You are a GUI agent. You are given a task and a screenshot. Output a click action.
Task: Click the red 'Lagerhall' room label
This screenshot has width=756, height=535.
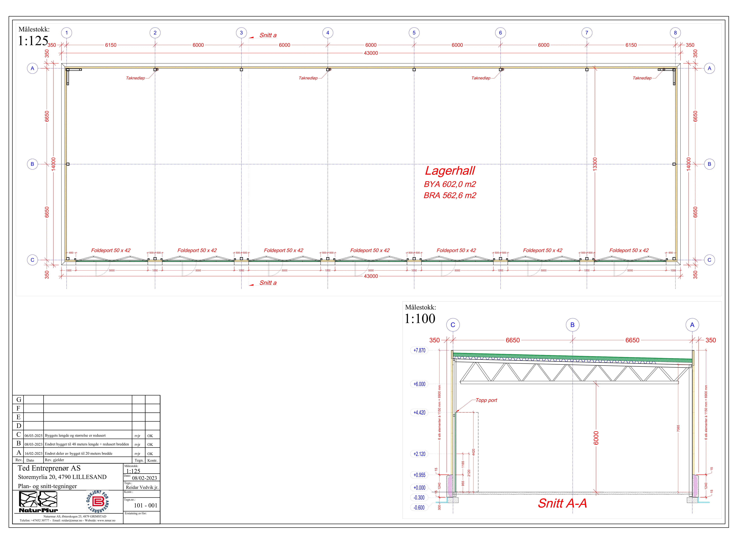pos(450,171)
